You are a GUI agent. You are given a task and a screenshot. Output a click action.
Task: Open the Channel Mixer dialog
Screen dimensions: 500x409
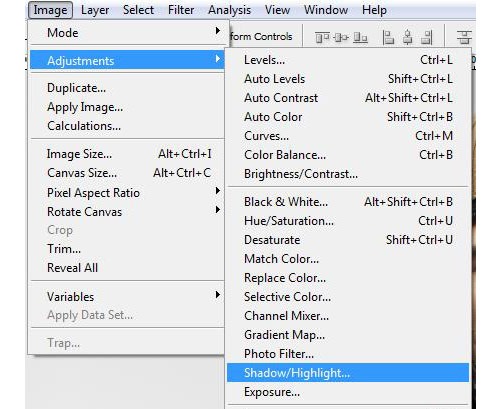(348, 316)
